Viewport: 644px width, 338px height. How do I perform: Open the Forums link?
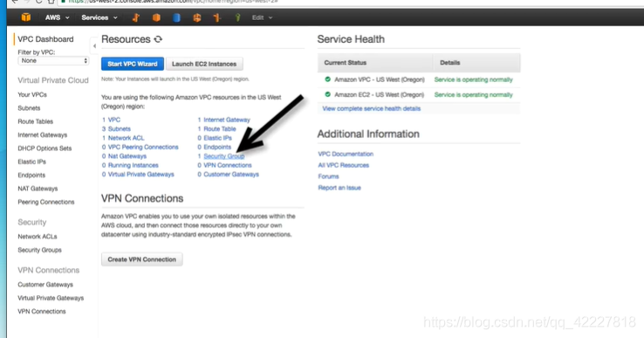[x=328, y=176]
